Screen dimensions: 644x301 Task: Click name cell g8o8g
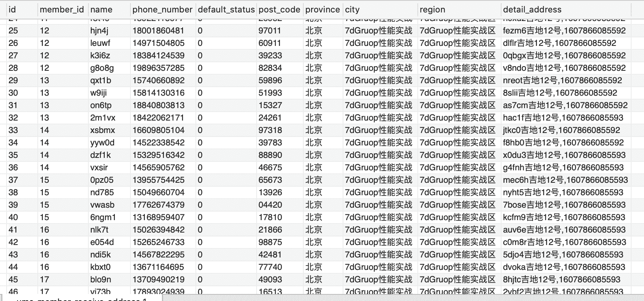[102, 68]
